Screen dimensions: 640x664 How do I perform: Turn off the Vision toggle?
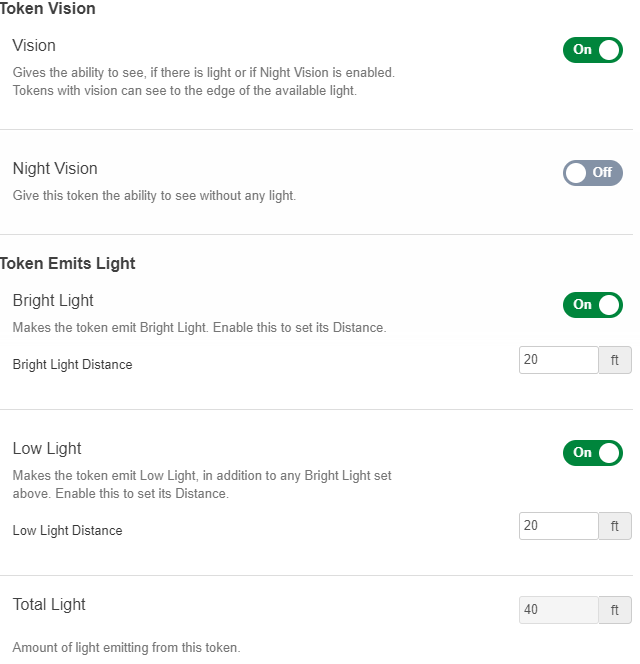593,50
